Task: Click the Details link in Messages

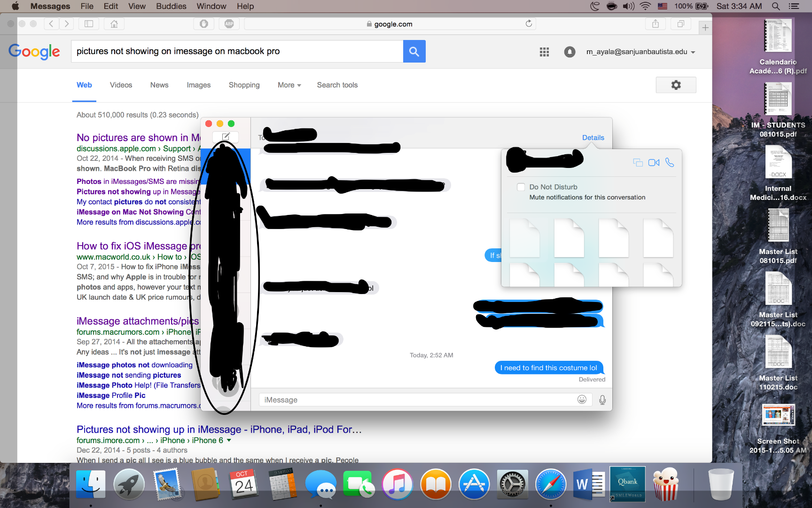Action: 593,137
